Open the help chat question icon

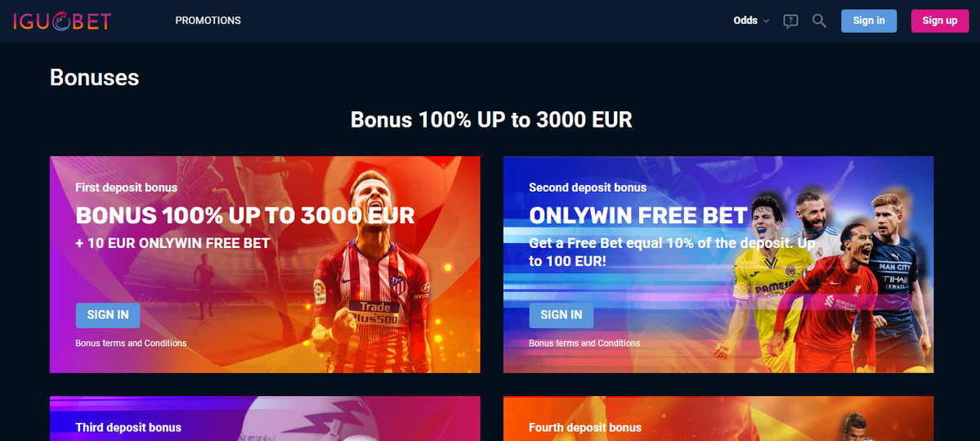click(x=790, y=21)
